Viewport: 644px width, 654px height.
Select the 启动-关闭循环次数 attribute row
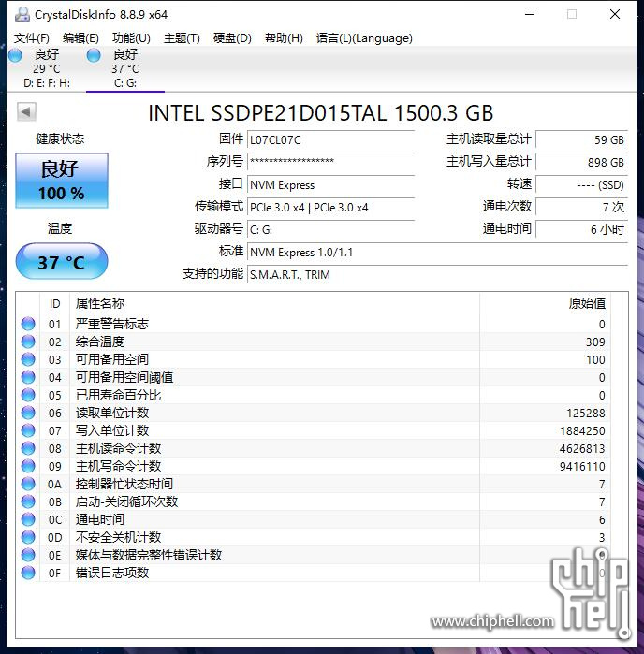[x=313, y=501]
